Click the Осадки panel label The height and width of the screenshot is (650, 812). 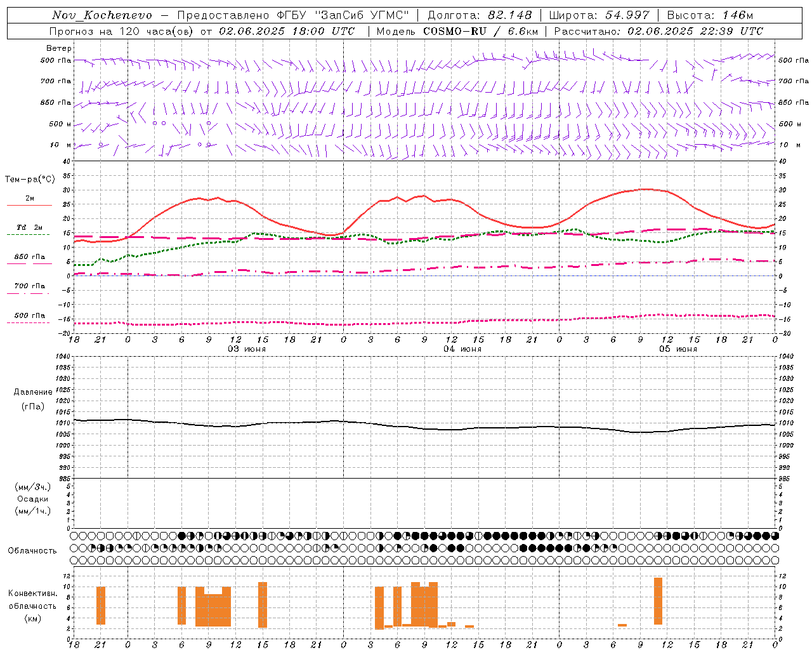coord(33,499)
